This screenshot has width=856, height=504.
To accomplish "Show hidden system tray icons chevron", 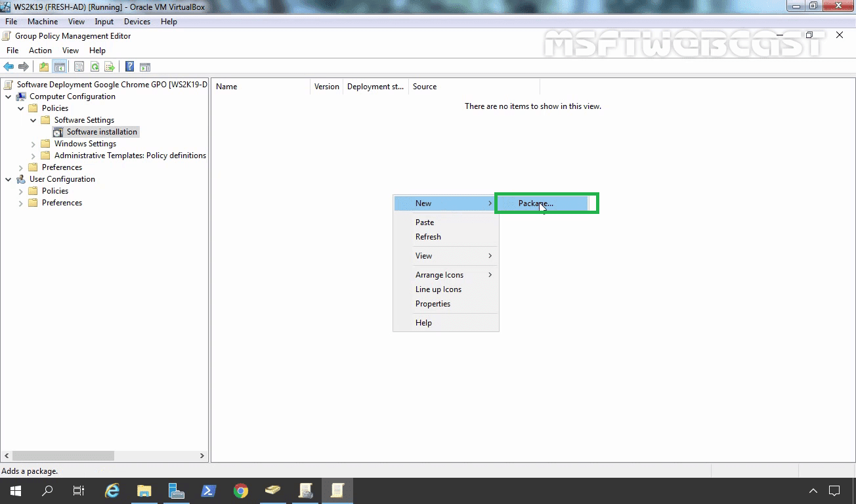I will (813, 490).
